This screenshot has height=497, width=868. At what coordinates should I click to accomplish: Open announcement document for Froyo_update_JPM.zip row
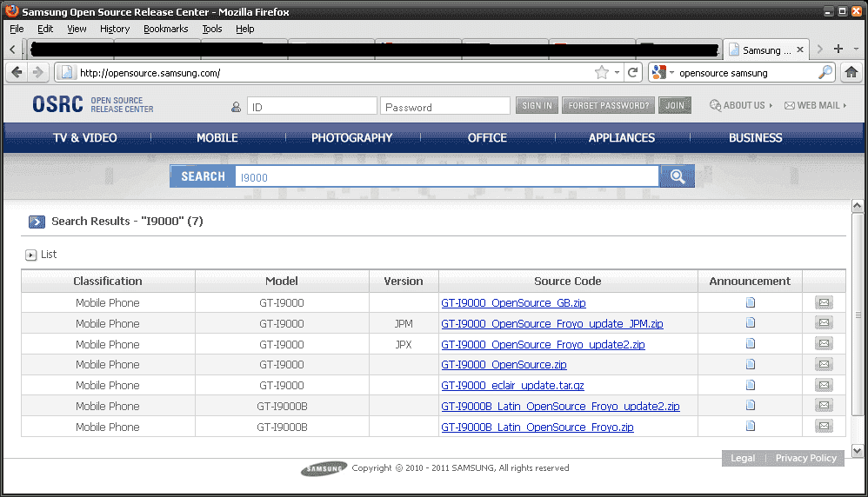click(x=750, y=323)
